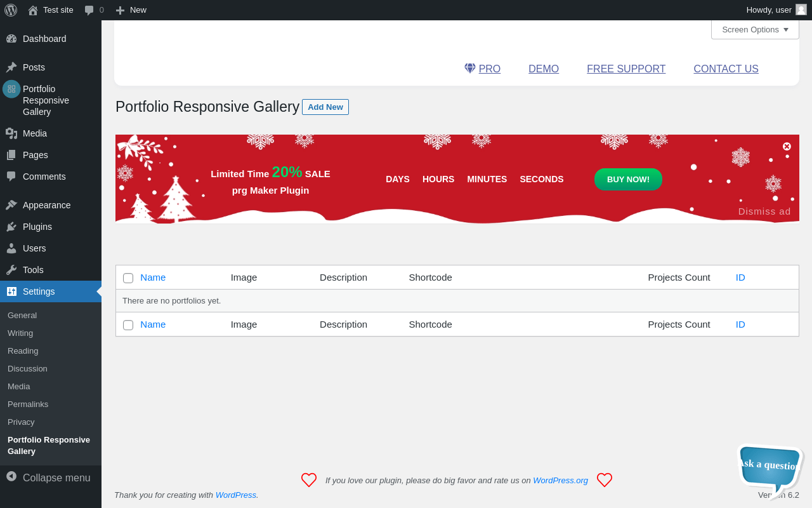The width and height of the screenshot is (812, 508).
Task: Tick the select-all checkbox in table header
Action: 128,278
